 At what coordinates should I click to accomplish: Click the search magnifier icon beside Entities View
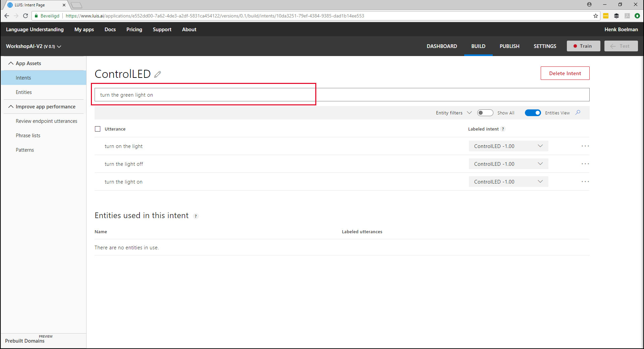pyautogui.click(x=578, y=112)
